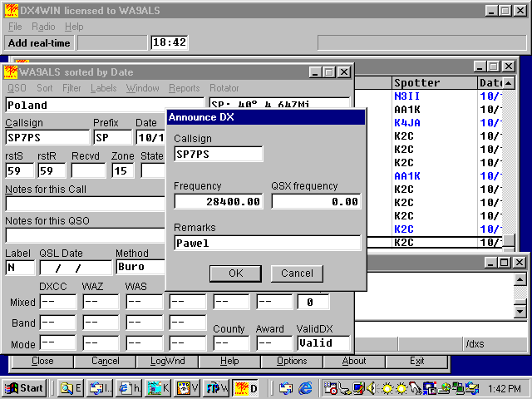Click the DX4WIN icon in the main title bar
Image resolution: width=532 pixels, height=399 pixels.
pyautogui.click(x=12, y=11)
